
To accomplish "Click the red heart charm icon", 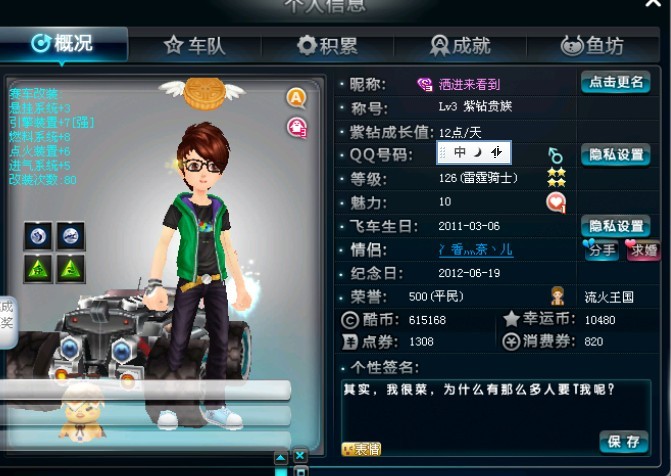I will click(556, 202).
